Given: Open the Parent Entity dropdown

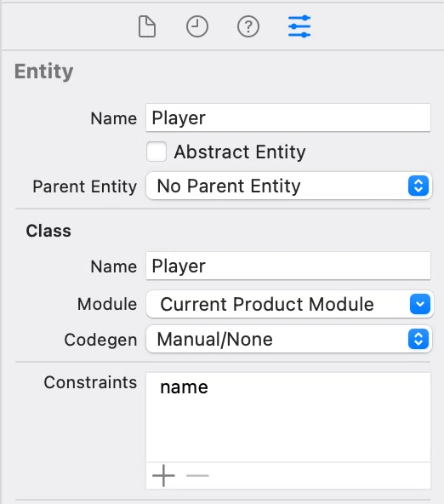Looking at the screenshot, I should tap(288, 186).
